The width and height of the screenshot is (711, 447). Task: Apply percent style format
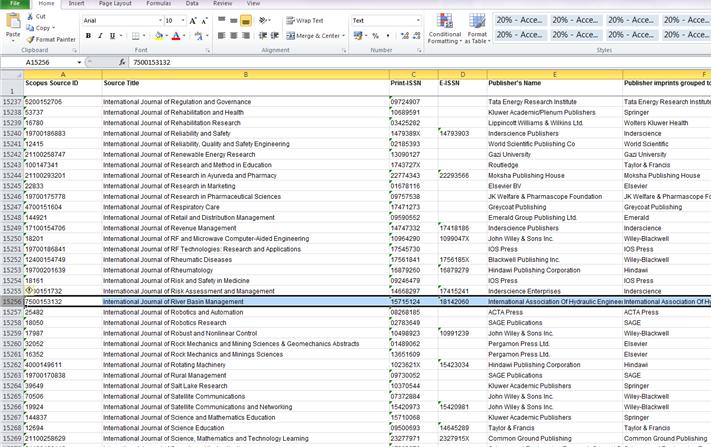[x=375, y=35]
